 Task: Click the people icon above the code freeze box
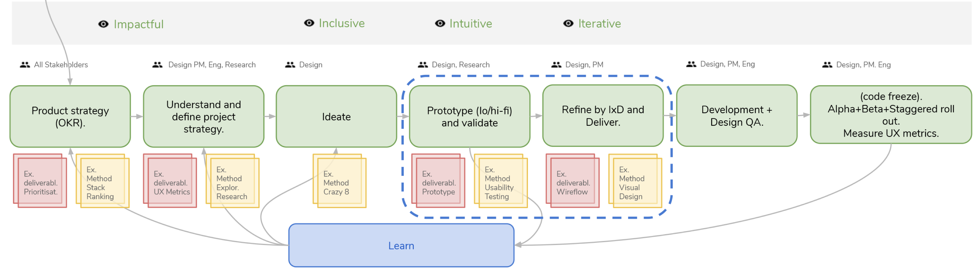click(827, 65)
